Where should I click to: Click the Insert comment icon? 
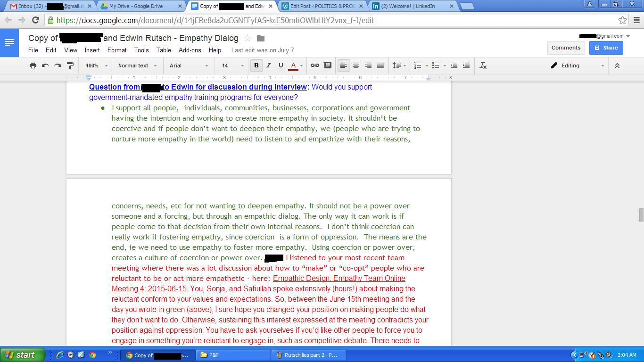(328, 66)
